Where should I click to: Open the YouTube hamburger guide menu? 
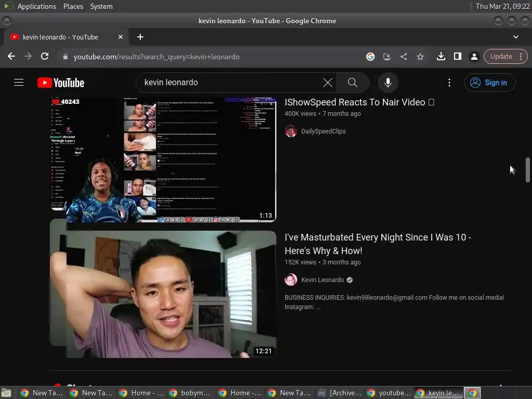[19, 83]
